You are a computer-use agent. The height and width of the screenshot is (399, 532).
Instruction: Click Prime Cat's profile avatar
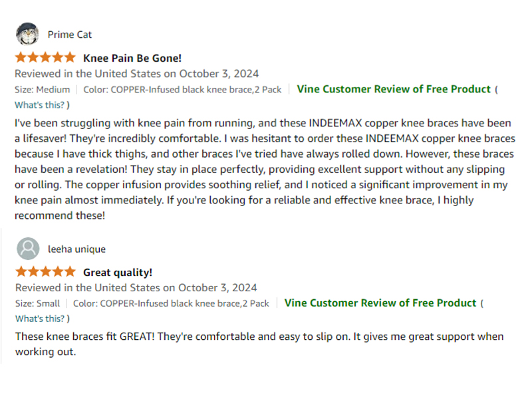click(x=27, y=34)
